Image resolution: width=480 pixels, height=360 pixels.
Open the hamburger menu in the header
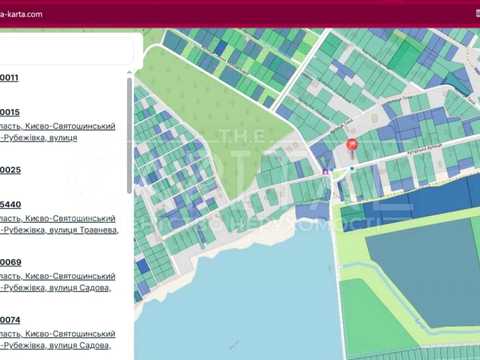(478, 13)
